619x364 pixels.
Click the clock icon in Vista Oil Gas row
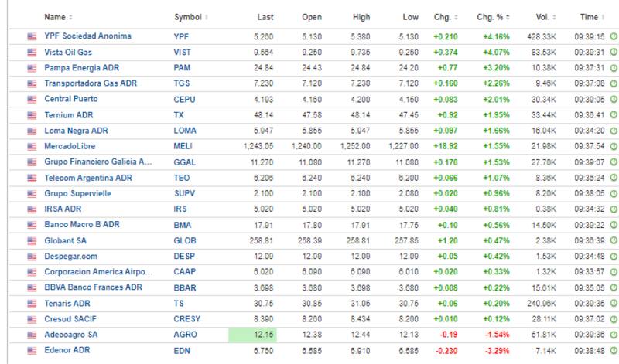click(613, 52)
